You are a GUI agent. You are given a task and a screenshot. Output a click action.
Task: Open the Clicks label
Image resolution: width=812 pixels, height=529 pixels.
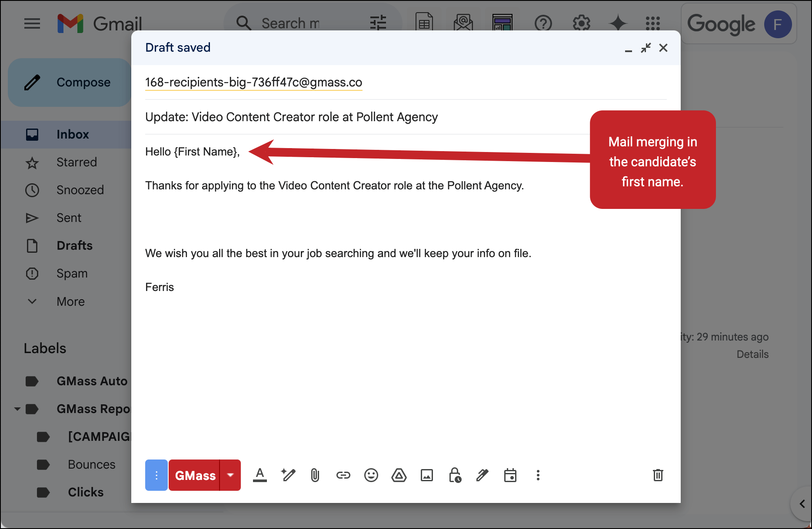point(86,493)
